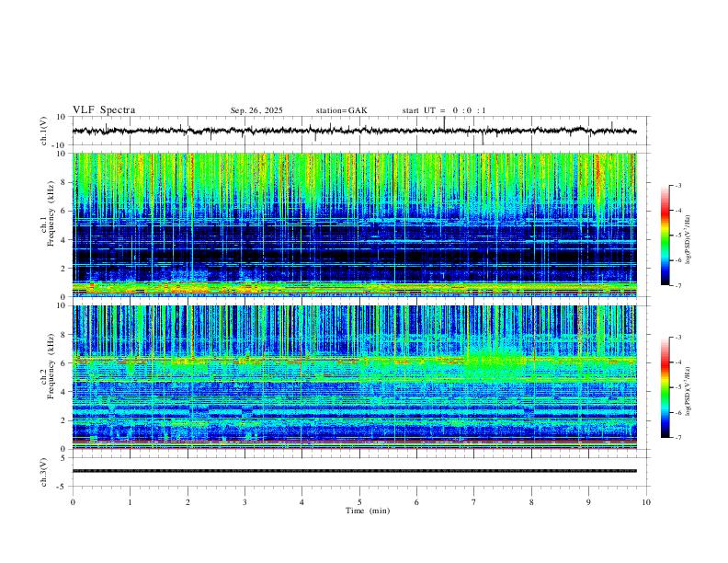Select upper colorbar "log(PSD)(V²/Hz)" label
The height and width of the screenshot is (563, 728).
(x=688, y=239)
